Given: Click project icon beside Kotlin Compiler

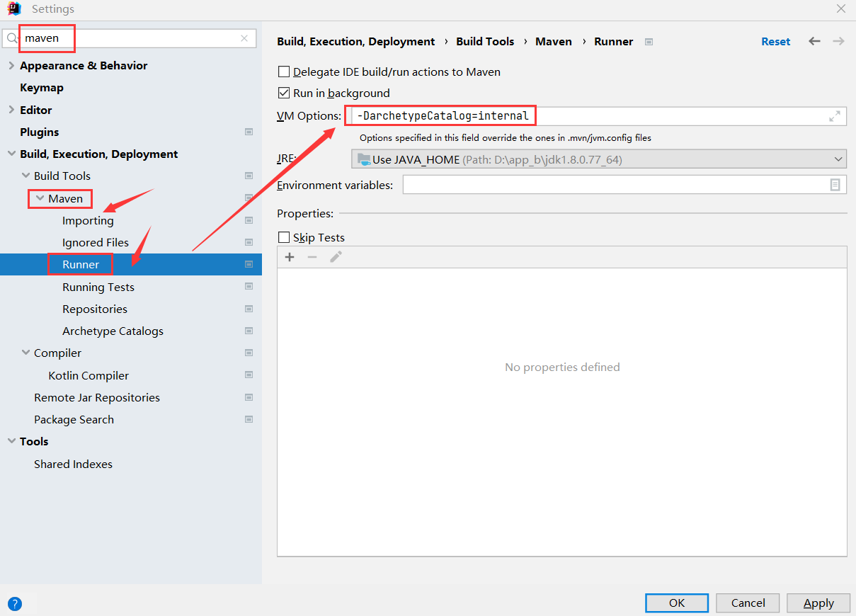Looking at the screenshot, I should click(x=249, y=375).
